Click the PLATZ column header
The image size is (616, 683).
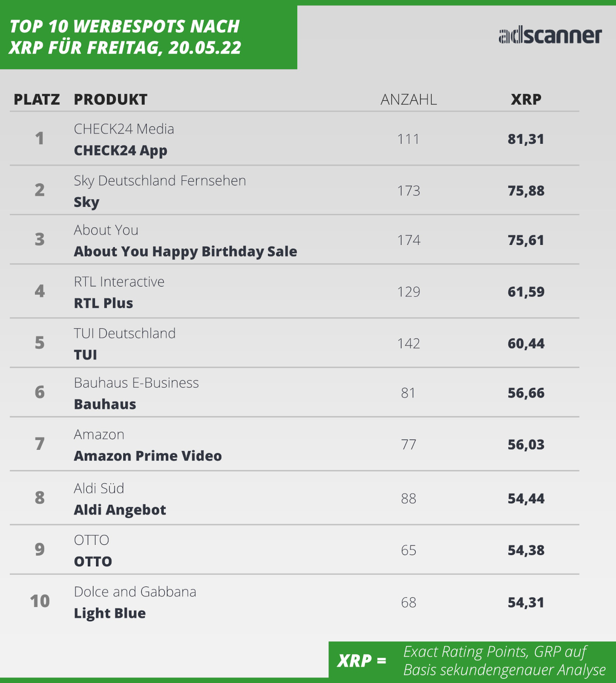36,100
